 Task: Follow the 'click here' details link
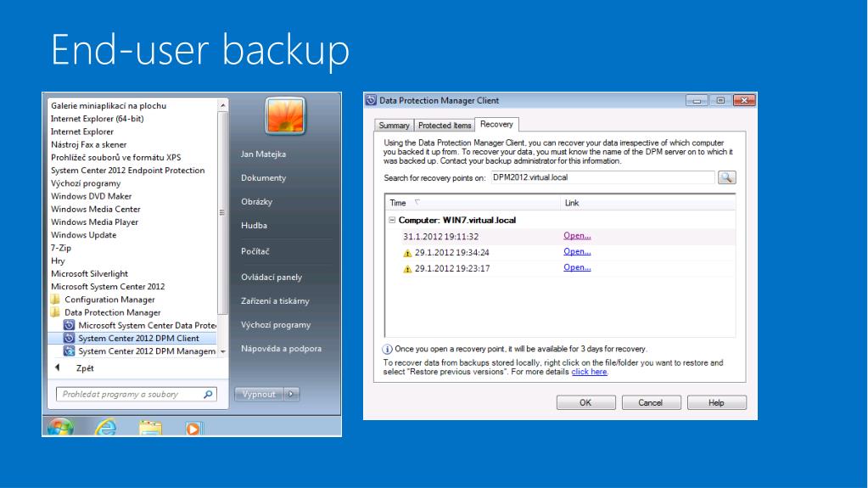(x=589, y=372)
